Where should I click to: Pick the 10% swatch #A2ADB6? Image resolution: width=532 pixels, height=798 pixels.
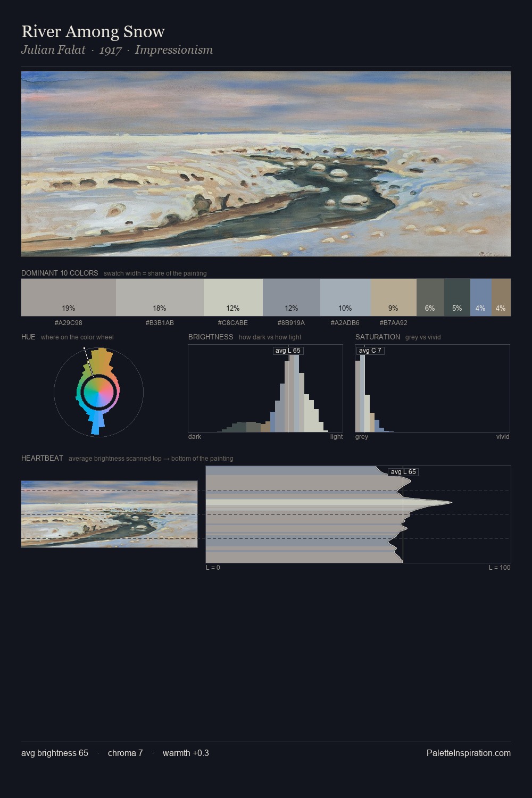[345, 297]
